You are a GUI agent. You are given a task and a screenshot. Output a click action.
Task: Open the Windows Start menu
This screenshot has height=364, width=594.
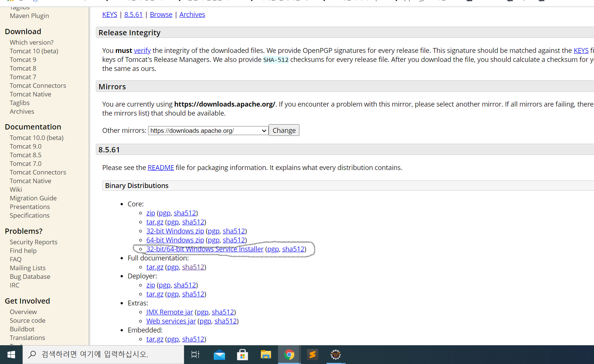click(11, 355)
